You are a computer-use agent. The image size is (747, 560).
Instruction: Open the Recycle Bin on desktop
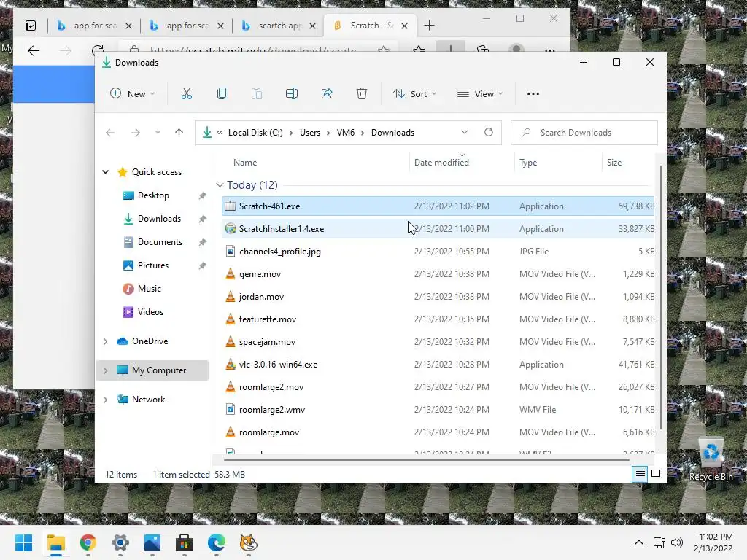711,459
